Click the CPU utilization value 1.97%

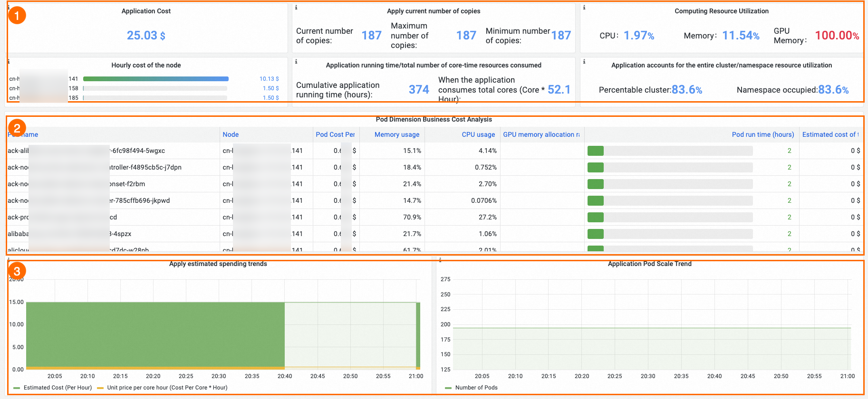[639, 36]
